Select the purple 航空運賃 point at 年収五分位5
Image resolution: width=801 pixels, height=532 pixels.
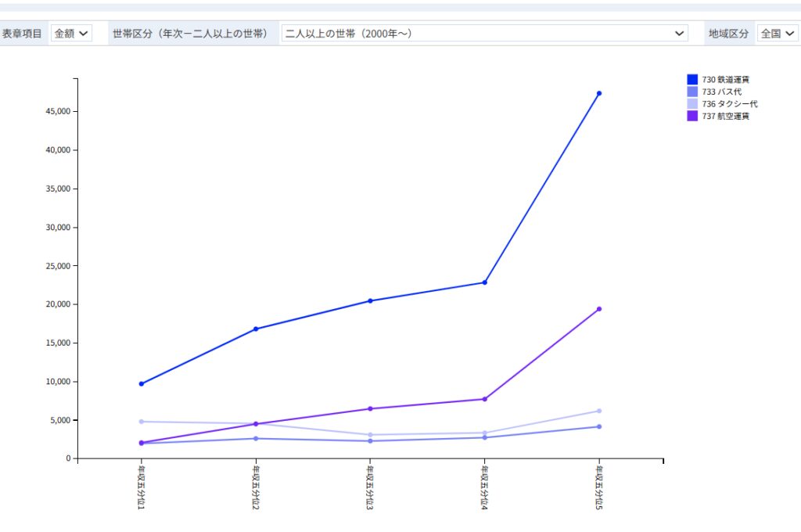(x=599, y=309)
